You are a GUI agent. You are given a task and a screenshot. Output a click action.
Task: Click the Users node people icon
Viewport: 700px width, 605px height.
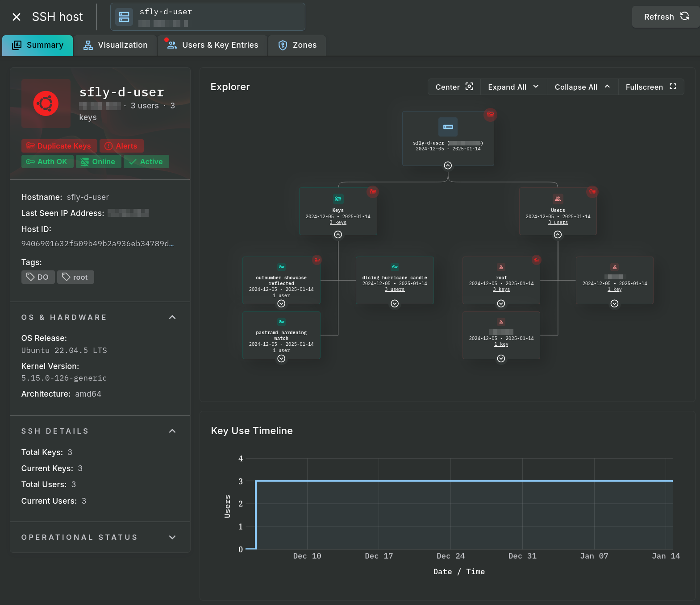click(x=558, y=199)
